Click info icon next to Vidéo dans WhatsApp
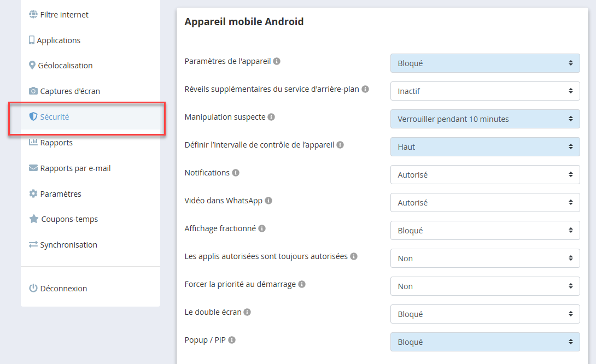Image resolution: width=596 pixels, height=364 pixels. click(x=268, y=201)
